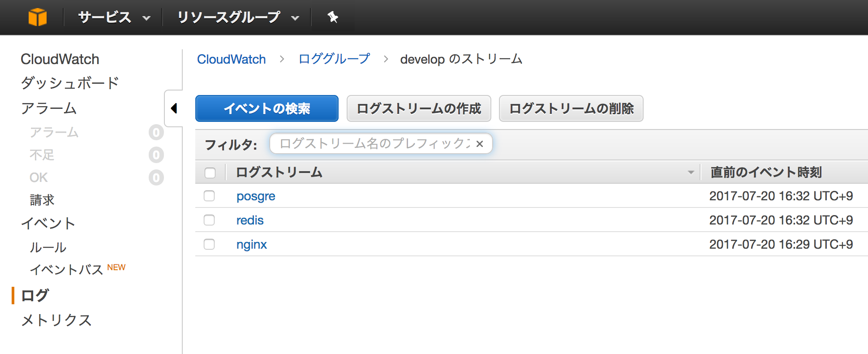The width and height of the screenshot is (868, 354).
Task: Open the nginx log stream link
Action: [x=252, y=245]
